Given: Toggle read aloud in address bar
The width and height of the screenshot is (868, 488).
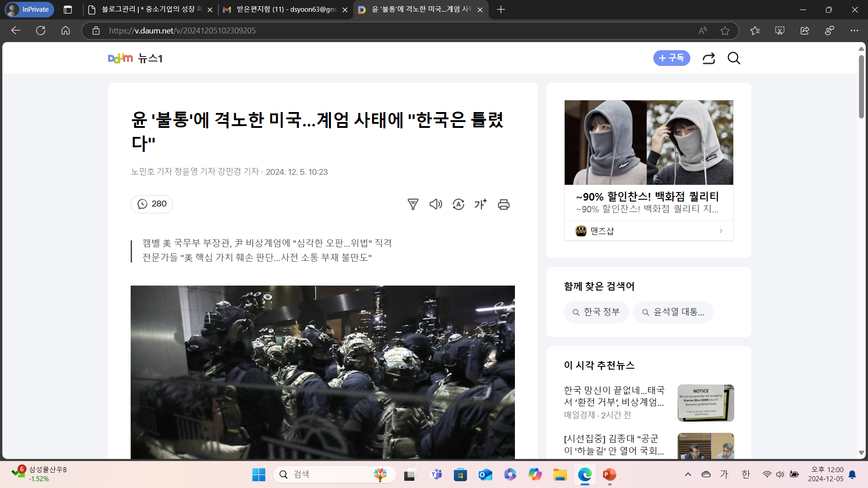Looking at the screenshot, I should 703,31.
